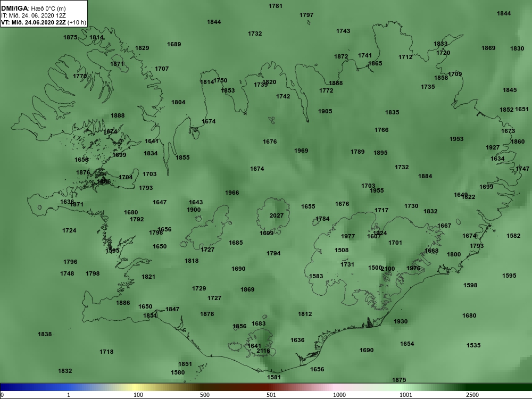Click the map value 1772
Viewport: 532px width, 399px height.
click(326, 90)
